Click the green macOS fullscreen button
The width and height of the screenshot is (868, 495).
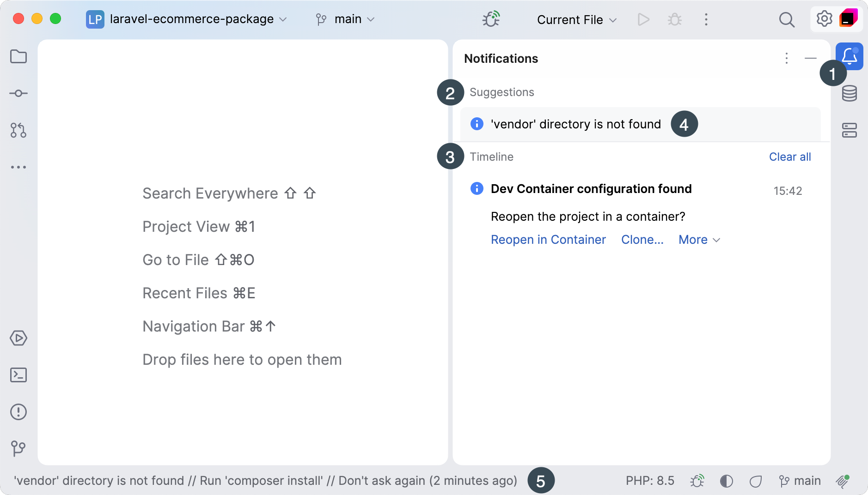55,19
